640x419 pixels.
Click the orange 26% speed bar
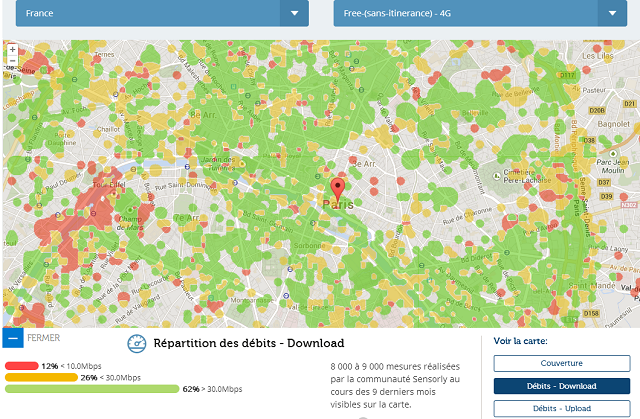[x=40, y=377]
